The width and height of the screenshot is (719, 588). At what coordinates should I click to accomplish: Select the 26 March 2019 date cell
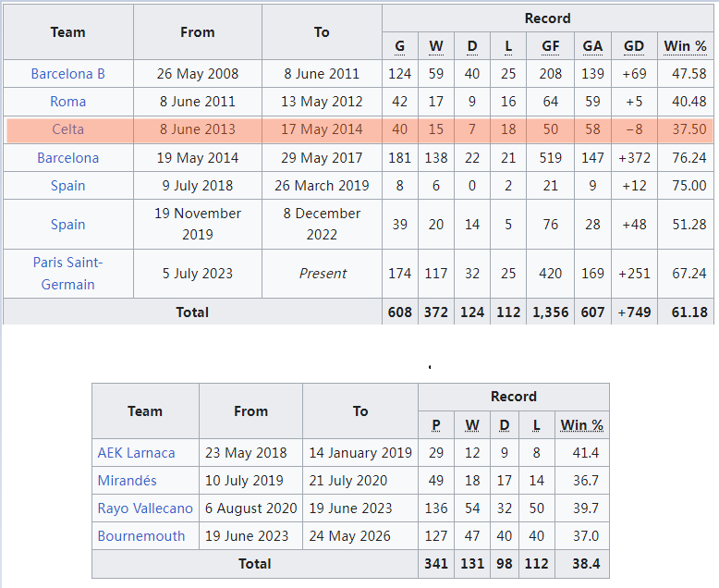tap(322, 185)
